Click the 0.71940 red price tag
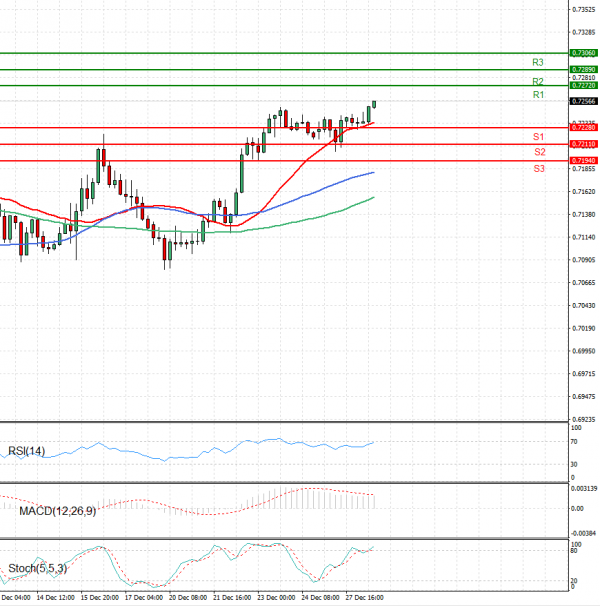 [x=583, y=160]
